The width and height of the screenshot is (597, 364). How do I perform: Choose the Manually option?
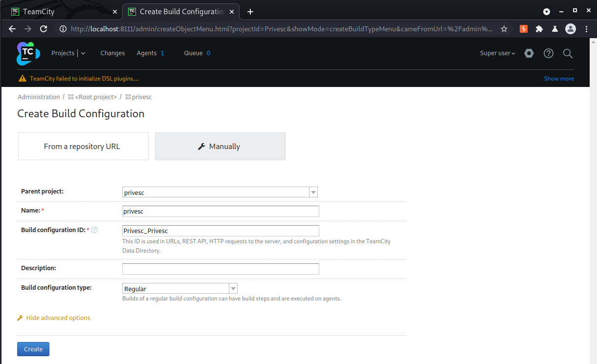220,146
